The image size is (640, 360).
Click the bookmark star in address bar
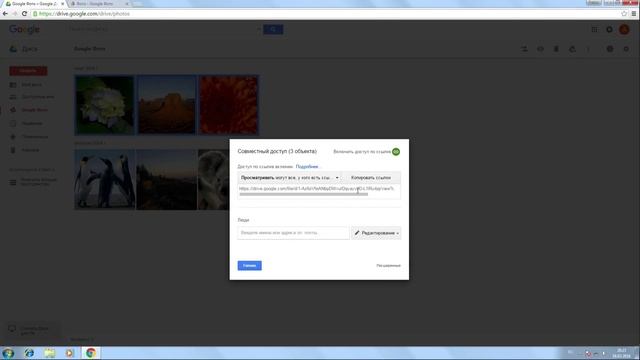click(x=624, y=13)
